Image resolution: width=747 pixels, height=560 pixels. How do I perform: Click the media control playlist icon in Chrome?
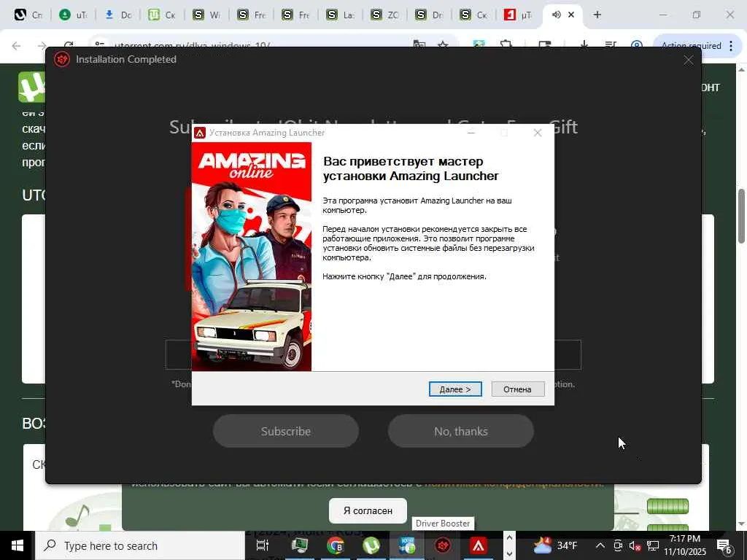click(x=611, y=46)
